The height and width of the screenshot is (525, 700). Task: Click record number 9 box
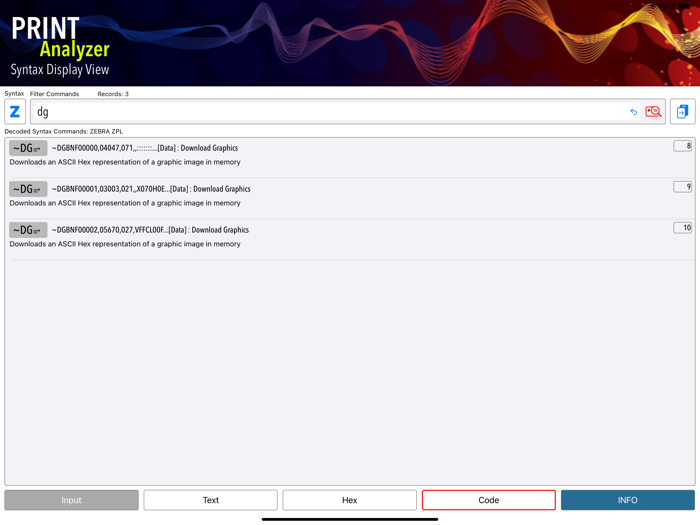(683, 187)
